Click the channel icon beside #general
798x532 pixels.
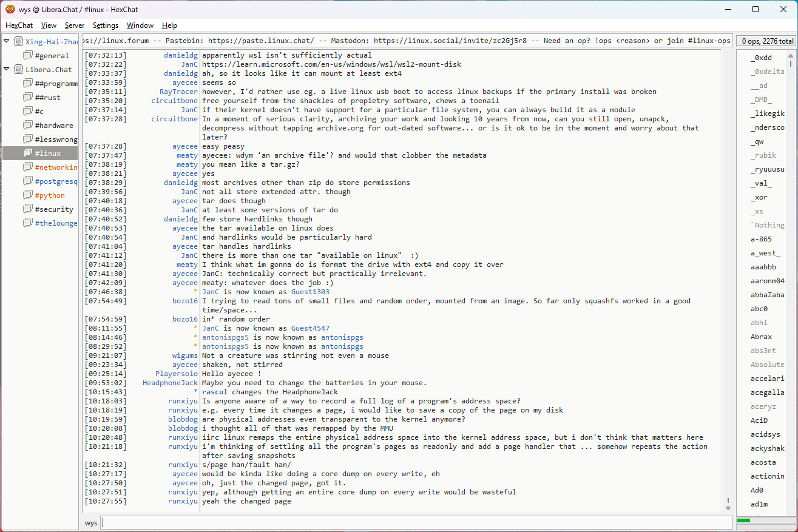coord(28,56)
